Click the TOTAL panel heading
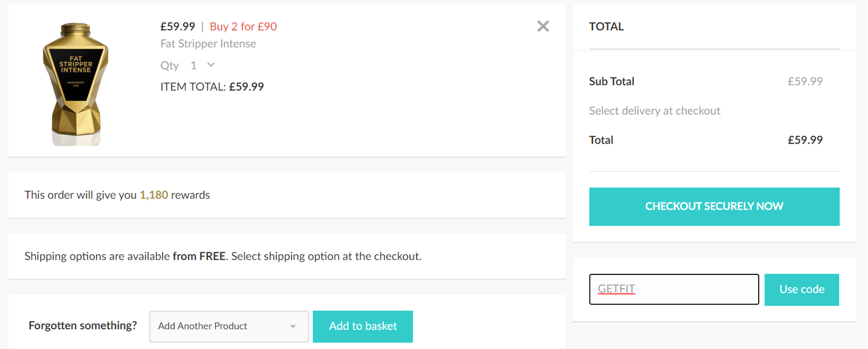Screen dimensions: 868x349 point(606,27)
